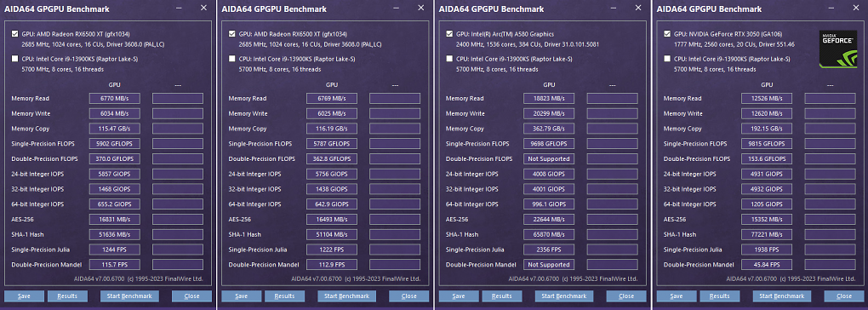The height and width of the screenshot is (310, 868).
Task: Click Not Supported beside Double-Precision Mandel
Action: pyautogui.click(x=549, y=265)
